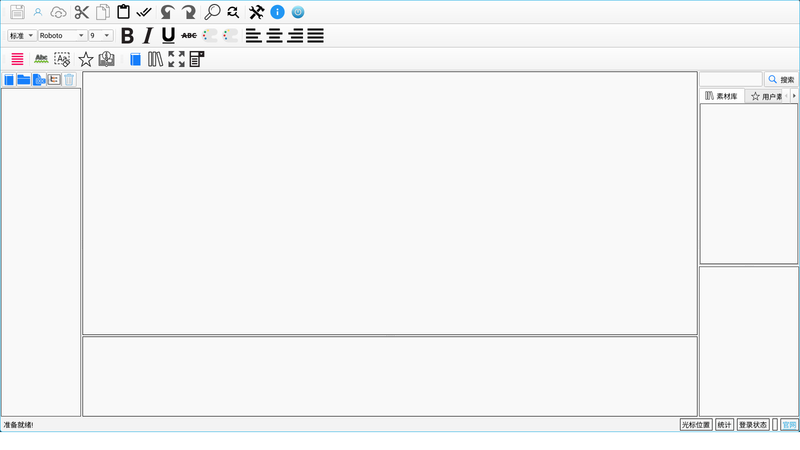Toggle Bold formatting

[x=127, y=36]
